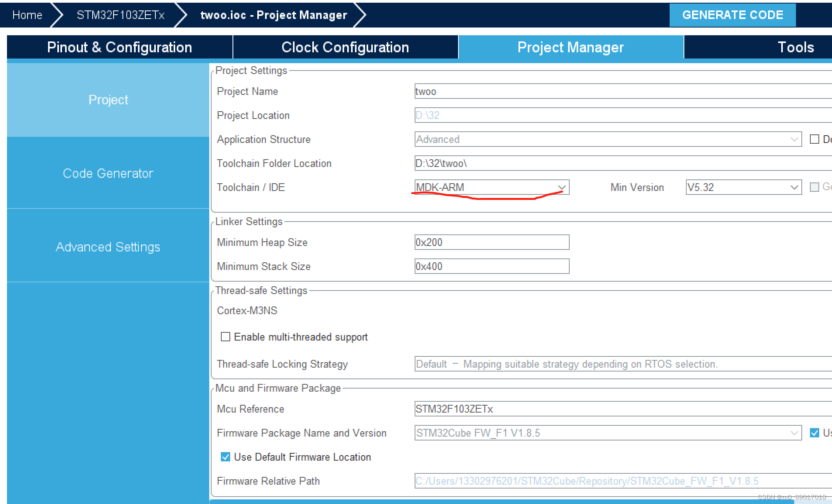The height and width of the screenshot is (504, 832).
Task: Open the Tools tab
Action: tap(795, 47)
